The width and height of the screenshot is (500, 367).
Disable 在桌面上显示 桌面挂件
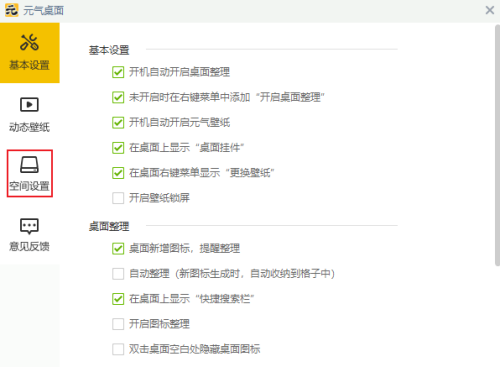coord(118,148)
